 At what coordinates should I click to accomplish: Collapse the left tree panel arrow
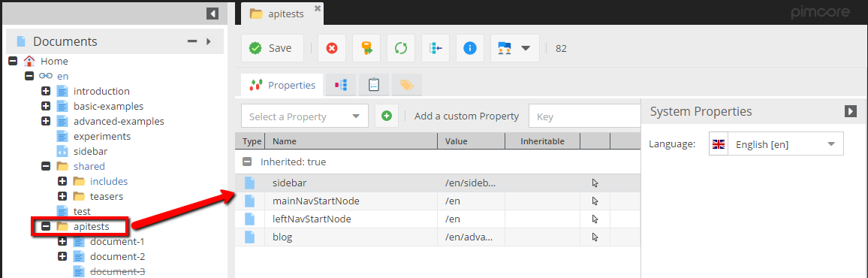tap(212, 14)
